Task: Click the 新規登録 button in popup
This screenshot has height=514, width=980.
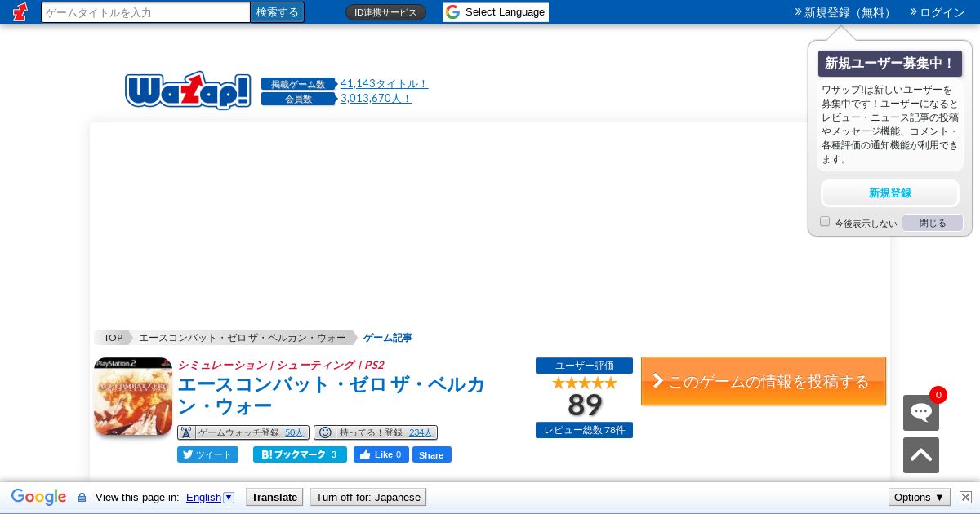Action: (x=890, y=193)
